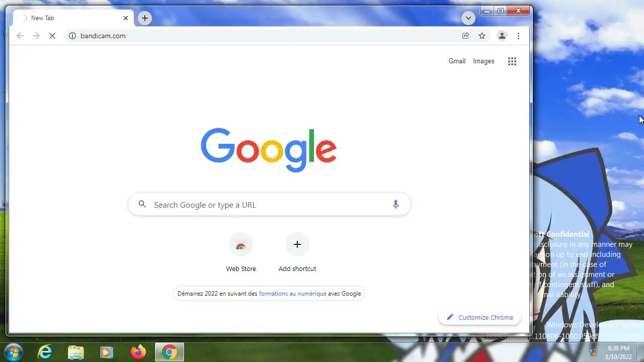This screenshot has width=644, height=362.
Task: Open the Chrome profile avatar menu
Action: [502, 36]
